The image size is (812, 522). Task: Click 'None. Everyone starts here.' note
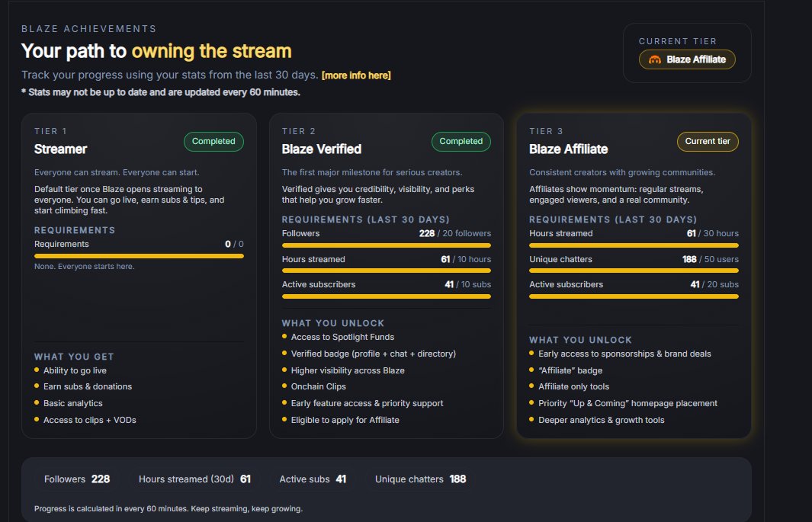click(x=85, y=267)
